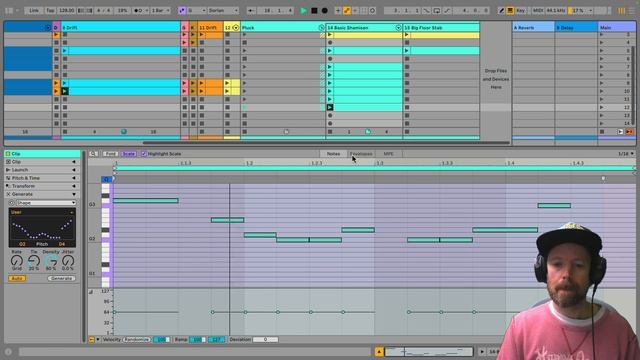Select the 15 Big Floor Stab track header
Screen dimensions: 640x360
click(x=441, y=27)
